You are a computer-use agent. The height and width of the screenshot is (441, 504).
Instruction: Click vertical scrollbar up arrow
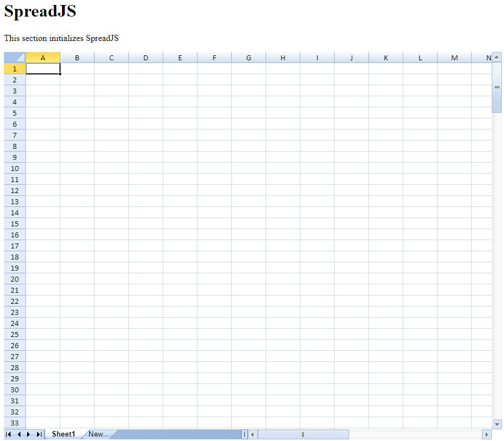(497, 57)
